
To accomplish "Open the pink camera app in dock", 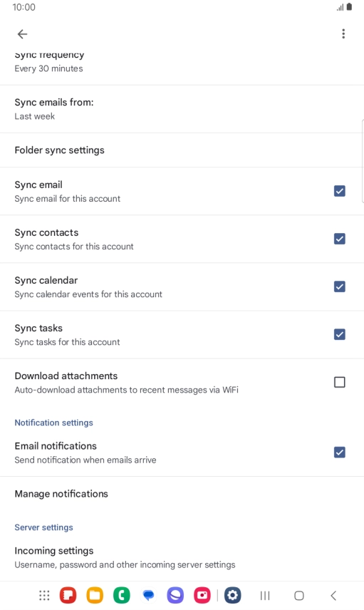I will coord(202,595).
